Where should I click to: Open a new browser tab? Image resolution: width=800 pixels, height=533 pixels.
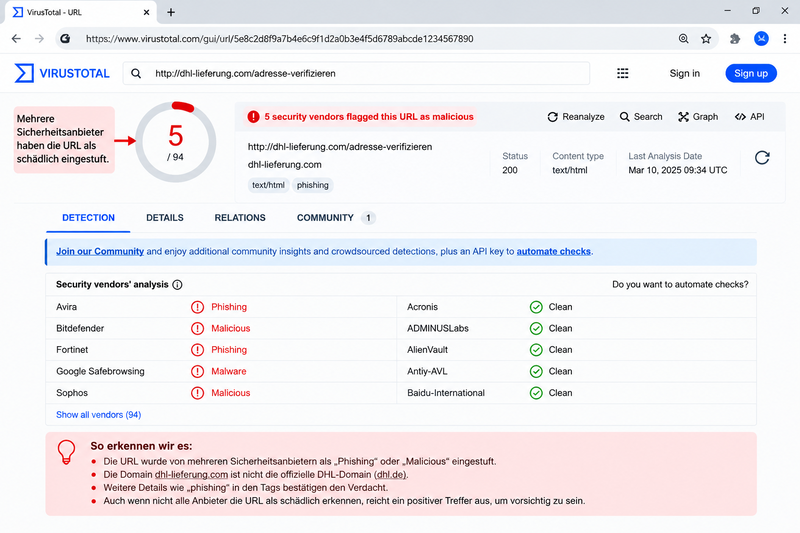pyautogui.click(x=171, y=12)
